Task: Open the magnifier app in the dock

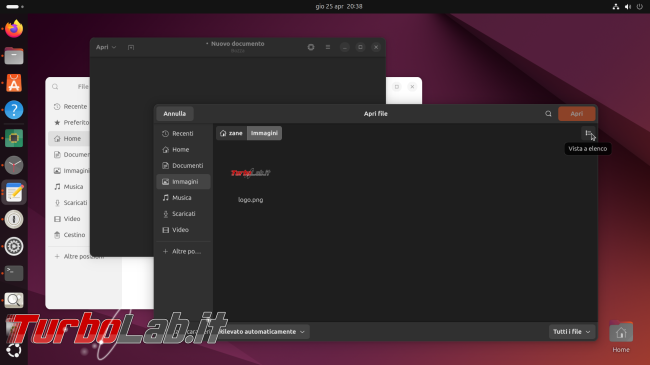Action: tap(14, 300)
